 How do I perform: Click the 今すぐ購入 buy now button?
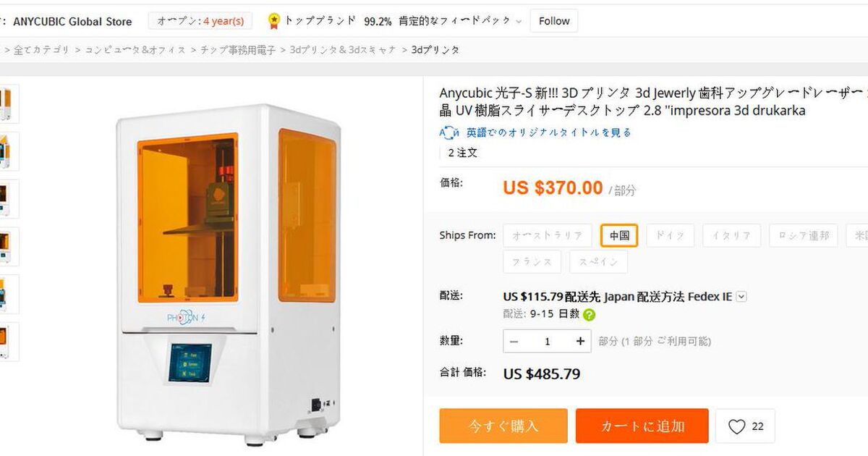pyautogui.click(x=503, y=426)
